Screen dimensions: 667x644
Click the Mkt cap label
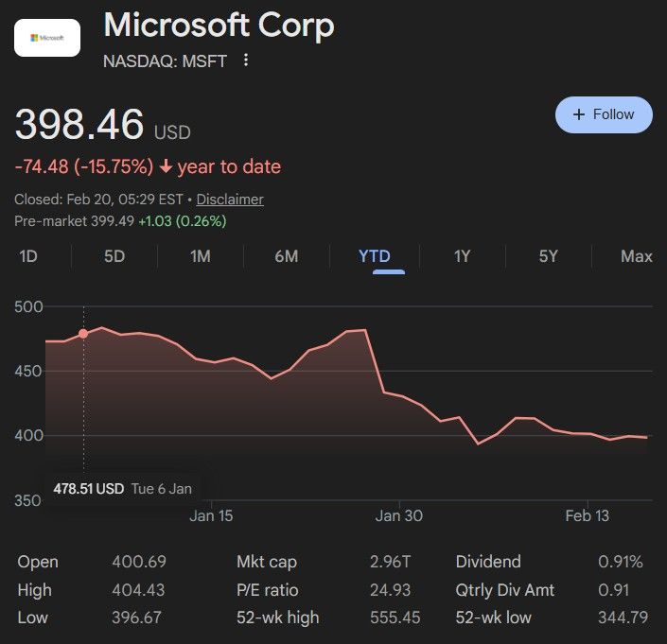point(267,562)
